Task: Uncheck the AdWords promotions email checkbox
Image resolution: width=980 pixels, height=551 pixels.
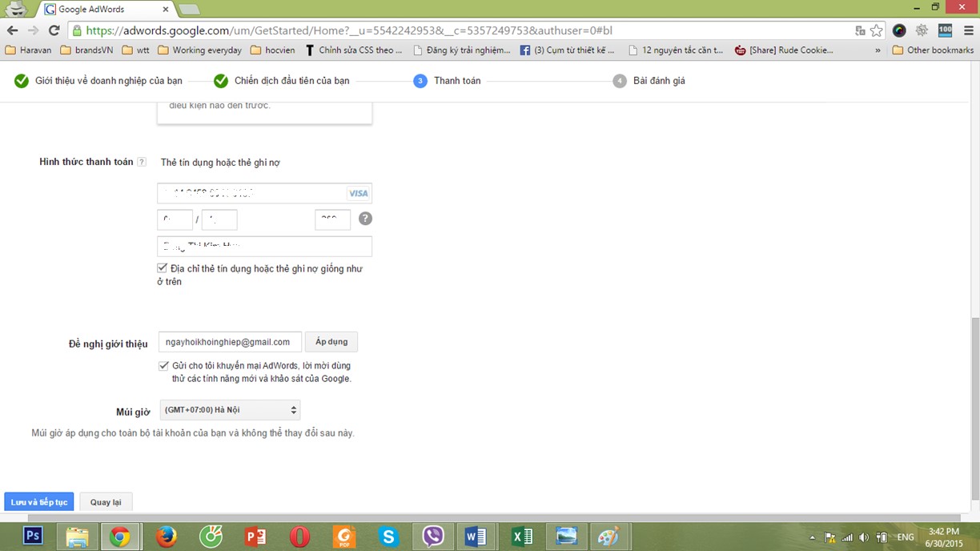Action: tap(163, 366)
